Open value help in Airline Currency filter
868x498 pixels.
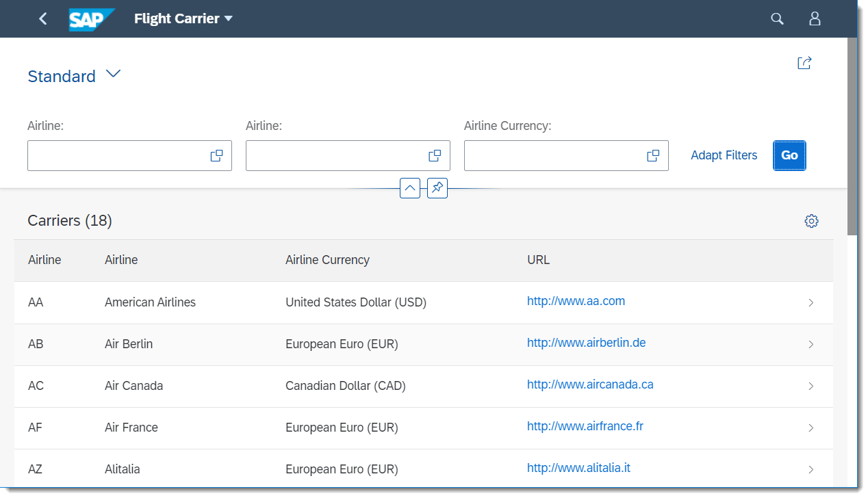653,156
